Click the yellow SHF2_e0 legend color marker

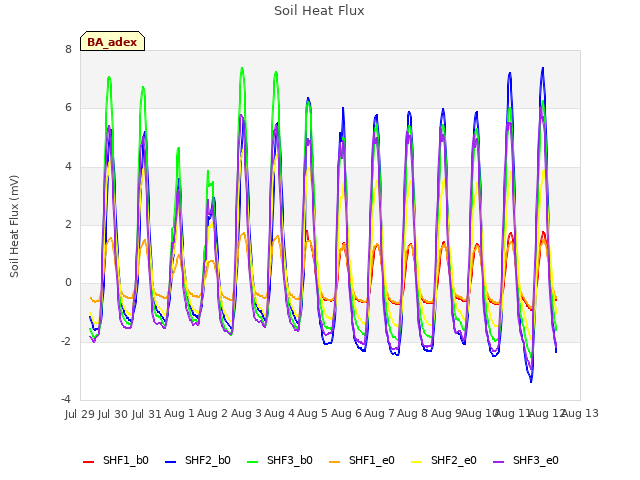click(x=417, y=462)
